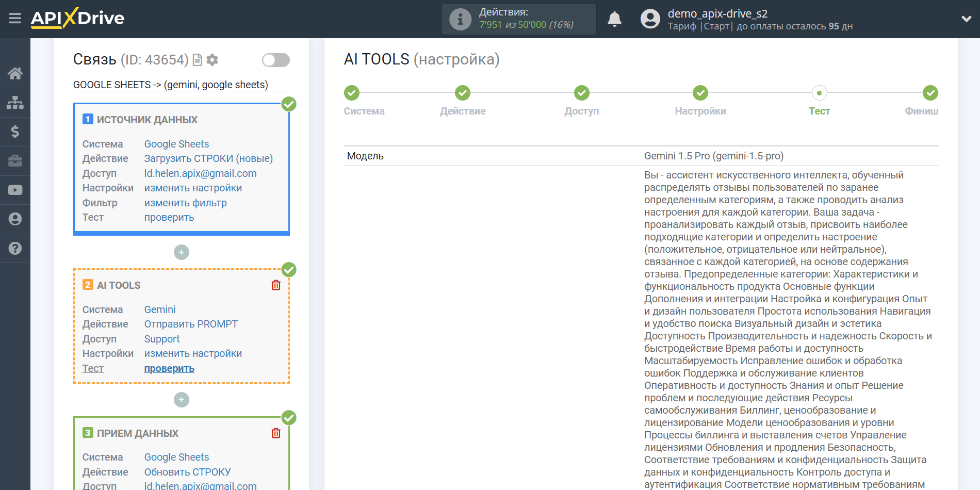The image size is (980, 490).
Task: Open the actions info icon
Action: [x=460, y=19]
